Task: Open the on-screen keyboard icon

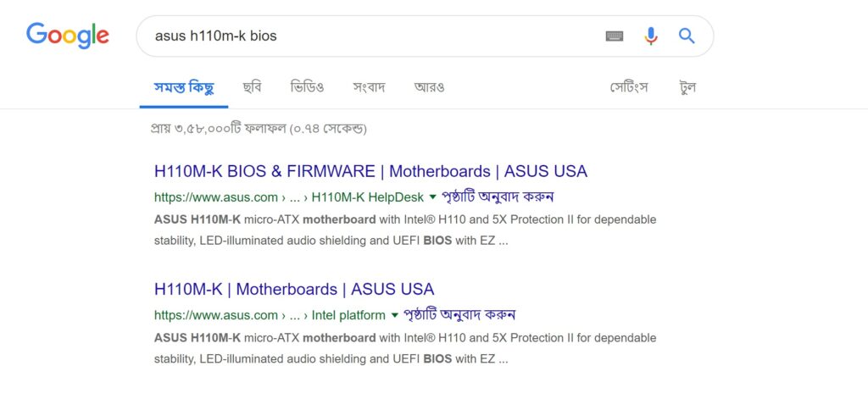Action: click(615, 36)
